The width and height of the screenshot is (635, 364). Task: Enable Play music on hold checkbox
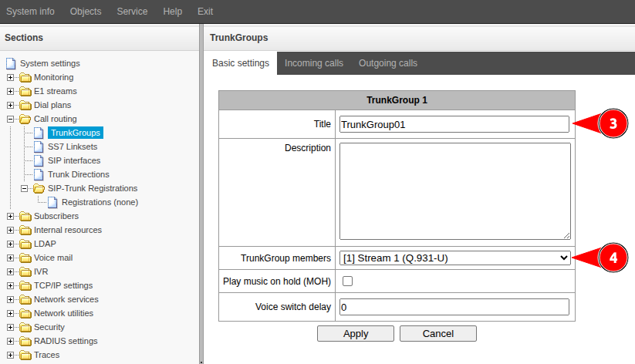(347, 281)
